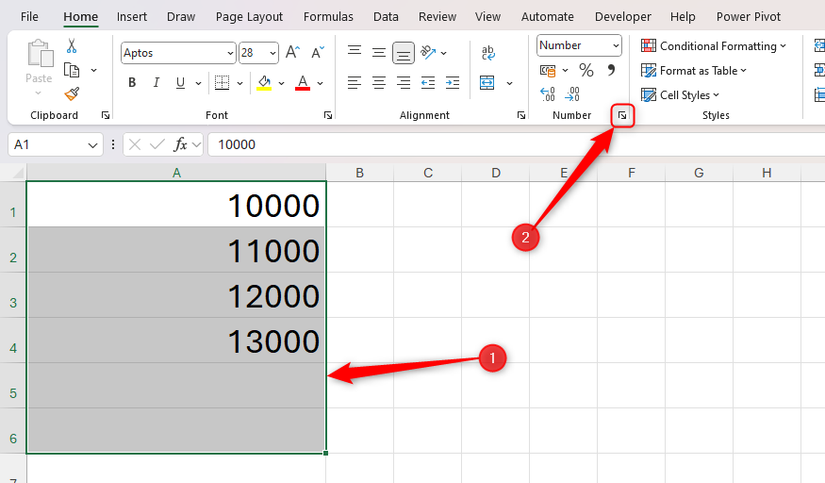Toggle italic formatting
This screenshot has width=825, height=483.
pos(156,83)
